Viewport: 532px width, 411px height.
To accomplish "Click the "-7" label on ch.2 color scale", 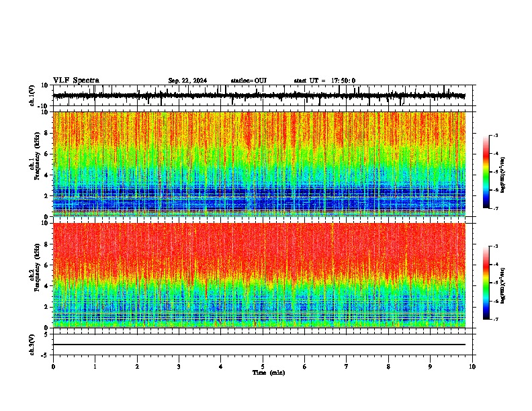I will (x=495, y=320).
